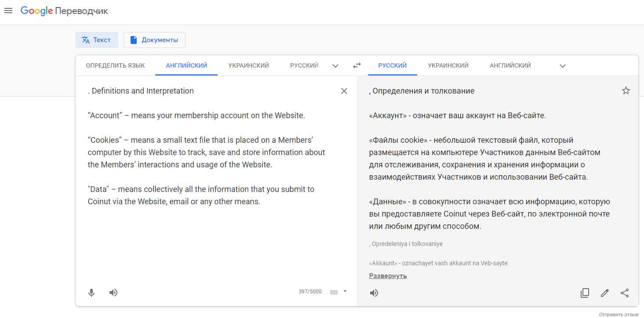This screenshot has width=644, height=318.
Task: Choose English as target language
Action: click(x=510, y=65)
